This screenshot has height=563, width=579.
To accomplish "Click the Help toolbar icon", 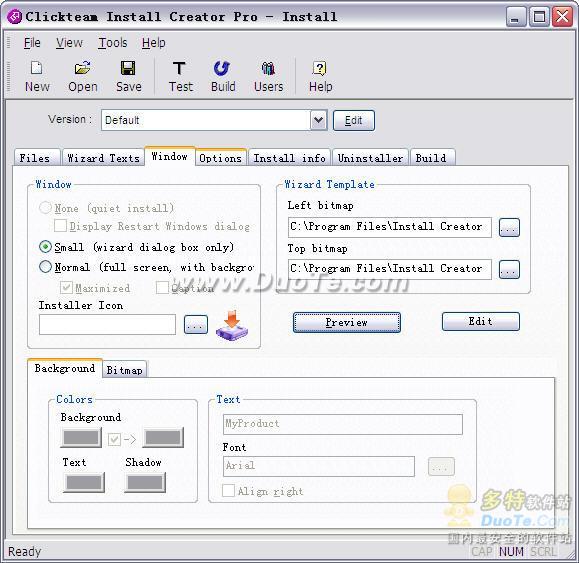I will click(320, 77).
